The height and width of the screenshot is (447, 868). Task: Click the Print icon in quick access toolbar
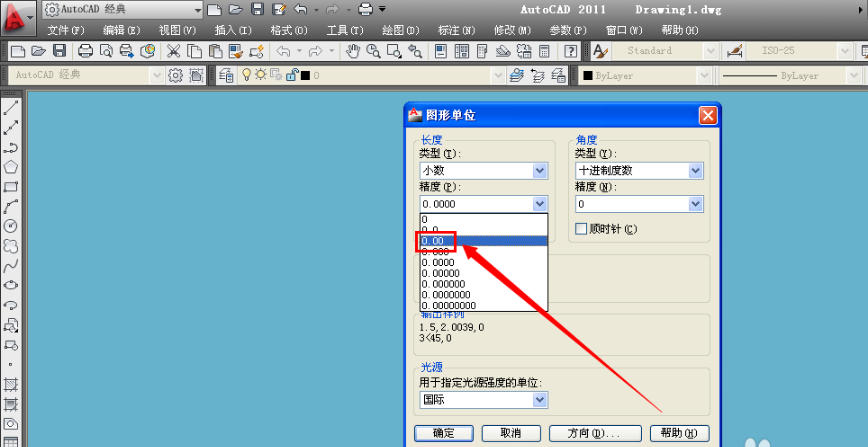tap(365, 9)
